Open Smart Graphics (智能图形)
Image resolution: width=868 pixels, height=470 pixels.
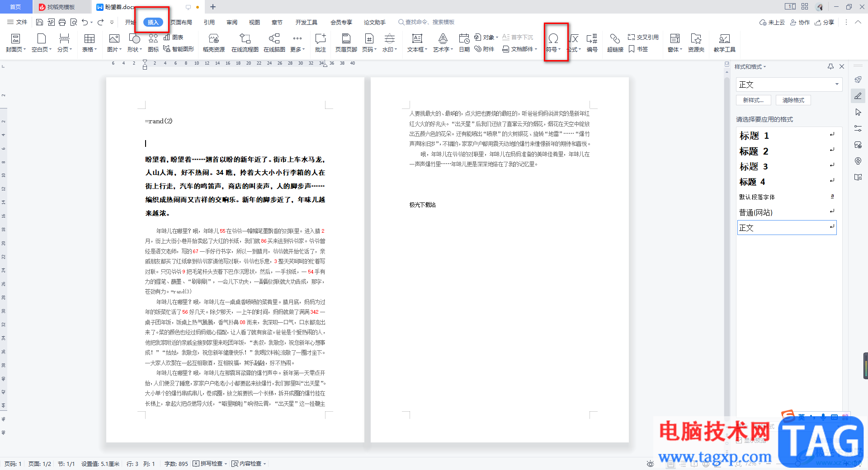point(179,49)
